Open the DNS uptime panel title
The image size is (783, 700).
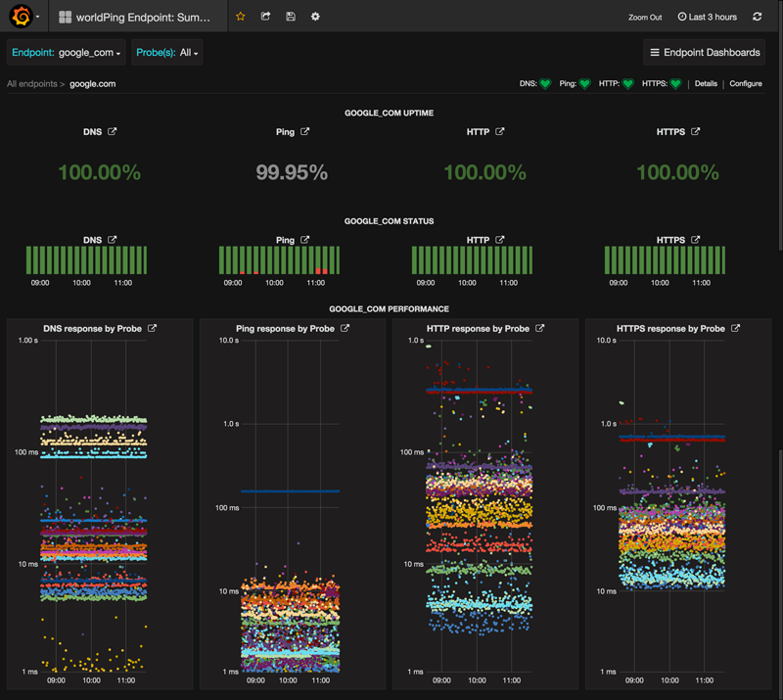(x=92, y=132)
